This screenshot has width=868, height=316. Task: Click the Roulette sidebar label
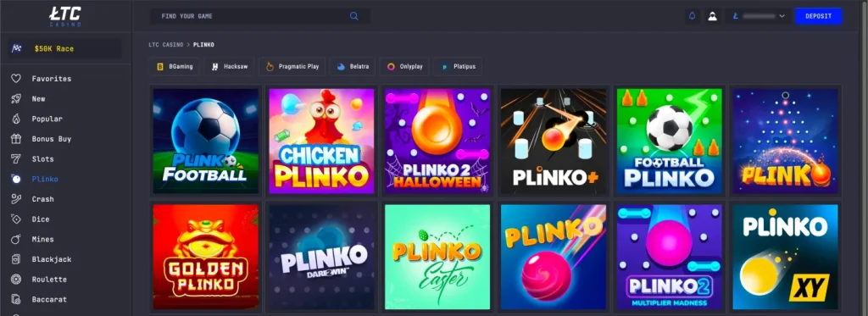click(49, 280)
